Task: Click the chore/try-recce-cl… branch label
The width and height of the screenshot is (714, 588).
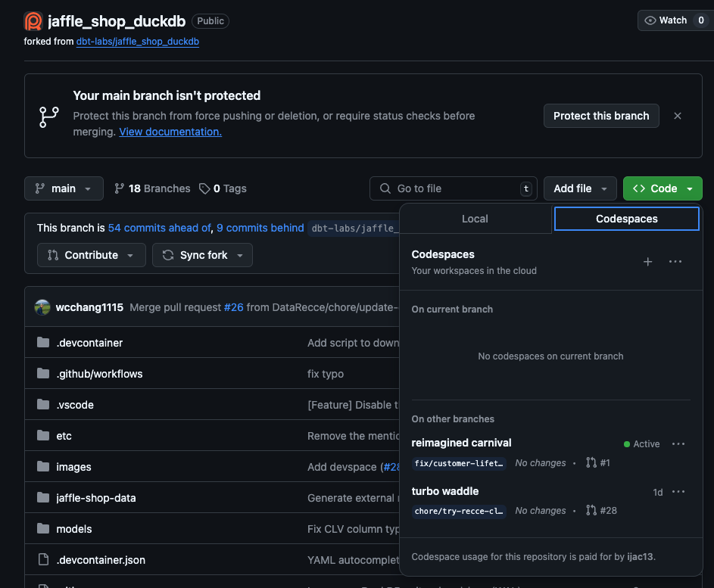Action: pos(459,511)
